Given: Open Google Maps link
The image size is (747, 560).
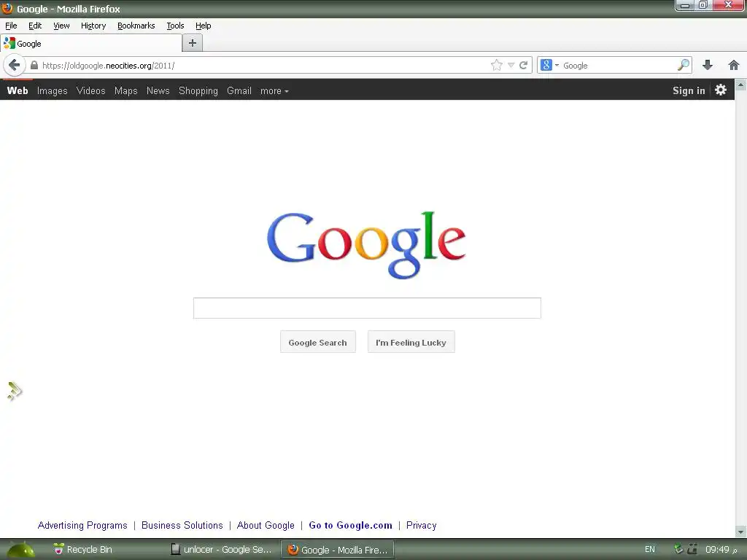Looking at the screenshot, I should [x=125, y=90].
